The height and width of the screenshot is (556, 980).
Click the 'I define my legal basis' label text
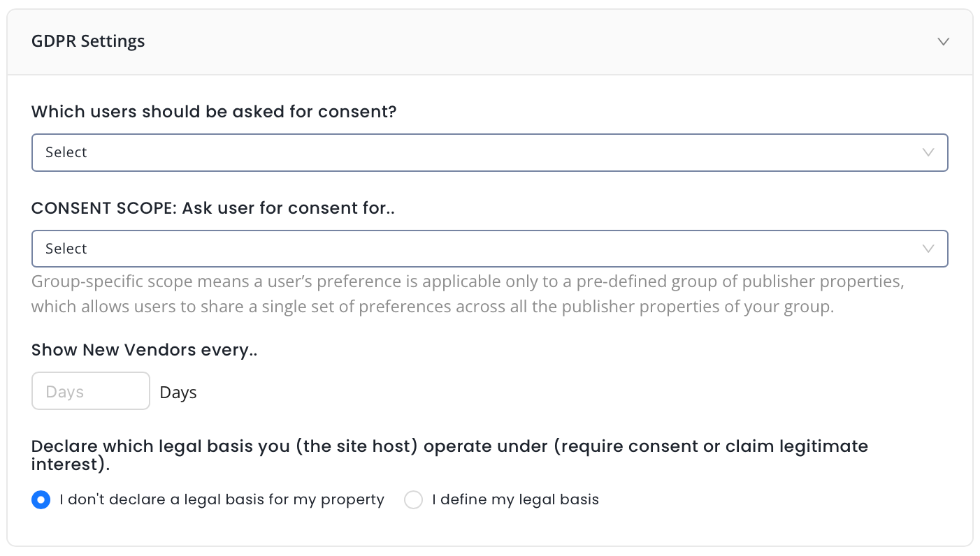pos(515,500)
